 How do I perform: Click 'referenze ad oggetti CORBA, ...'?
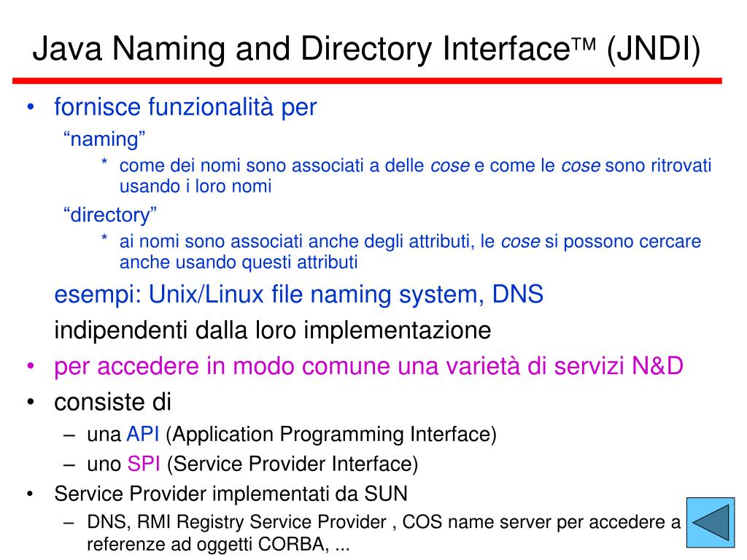coord(218,543)
